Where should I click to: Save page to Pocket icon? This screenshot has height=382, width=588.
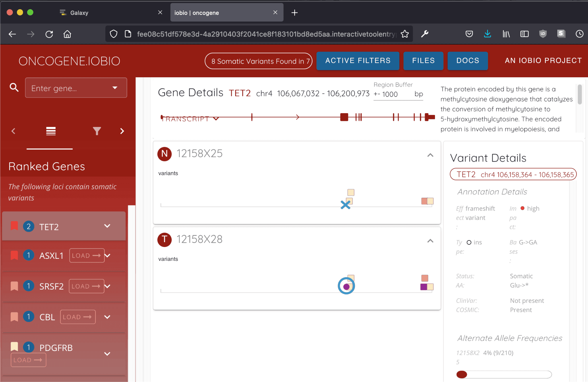(x=469, y=34)
